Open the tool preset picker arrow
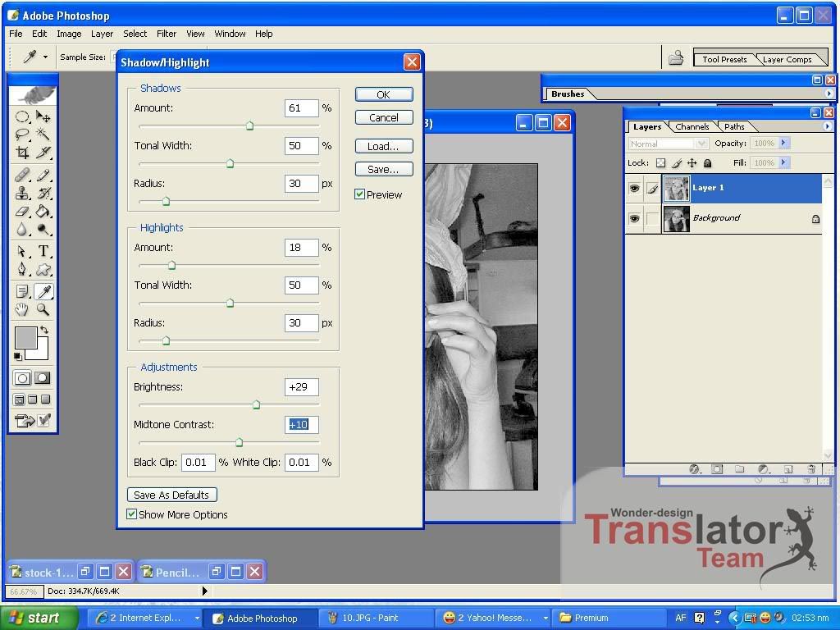This screenshot has width=840, height=630. (x=45, y=57)
